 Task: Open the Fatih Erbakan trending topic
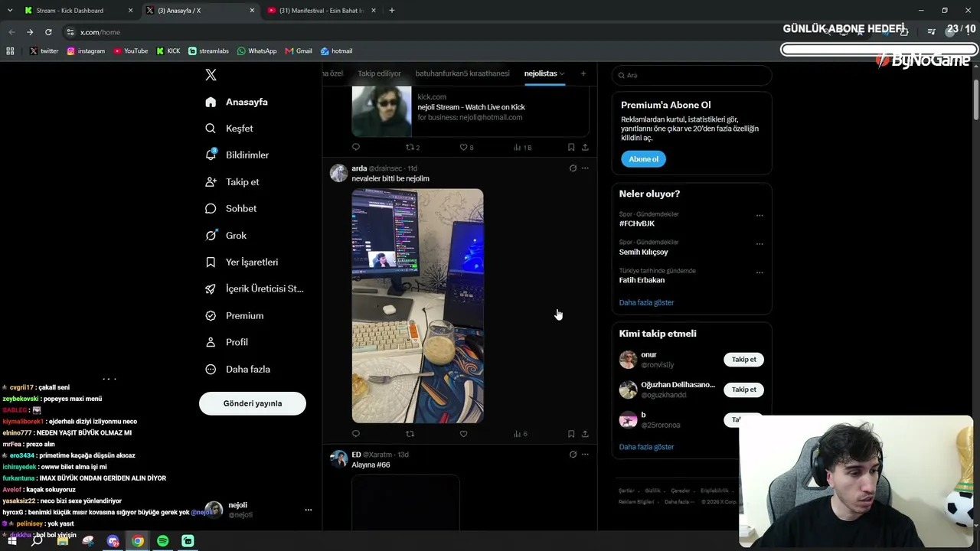coord(642,280)
